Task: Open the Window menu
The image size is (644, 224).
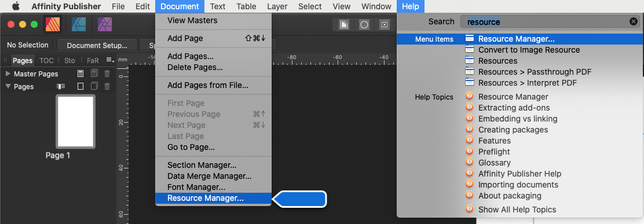Action: [x=376, y=6]
